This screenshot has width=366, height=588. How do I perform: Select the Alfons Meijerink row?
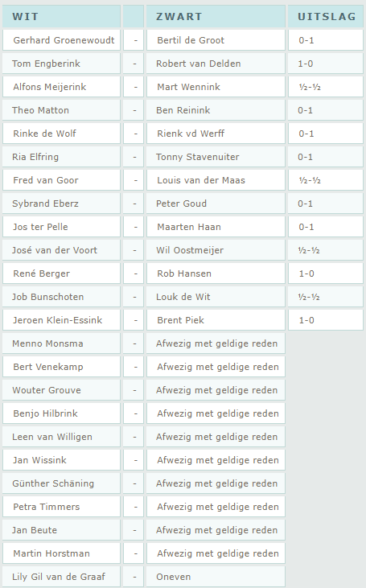click(x=183, y=87)
